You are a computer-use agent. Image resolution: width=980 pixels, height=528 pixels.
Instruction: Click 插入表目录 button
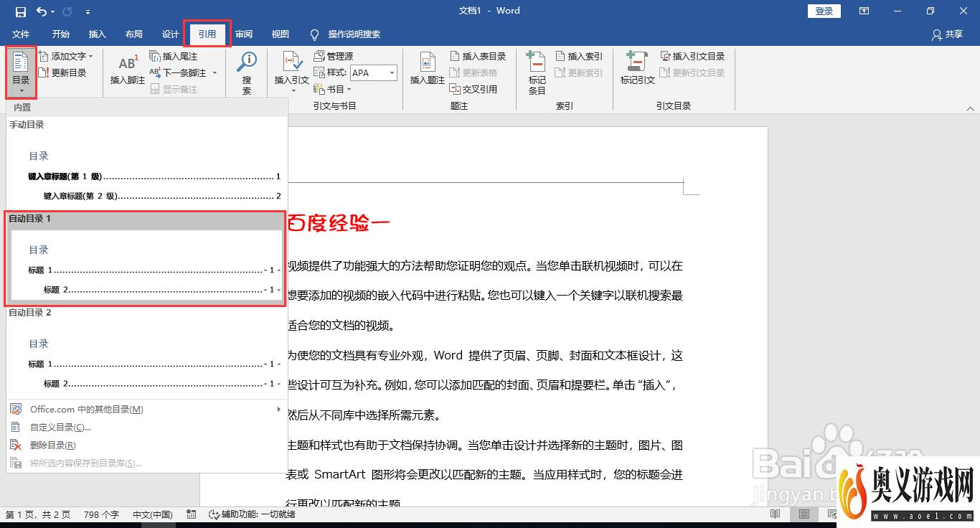coord(478,56)
